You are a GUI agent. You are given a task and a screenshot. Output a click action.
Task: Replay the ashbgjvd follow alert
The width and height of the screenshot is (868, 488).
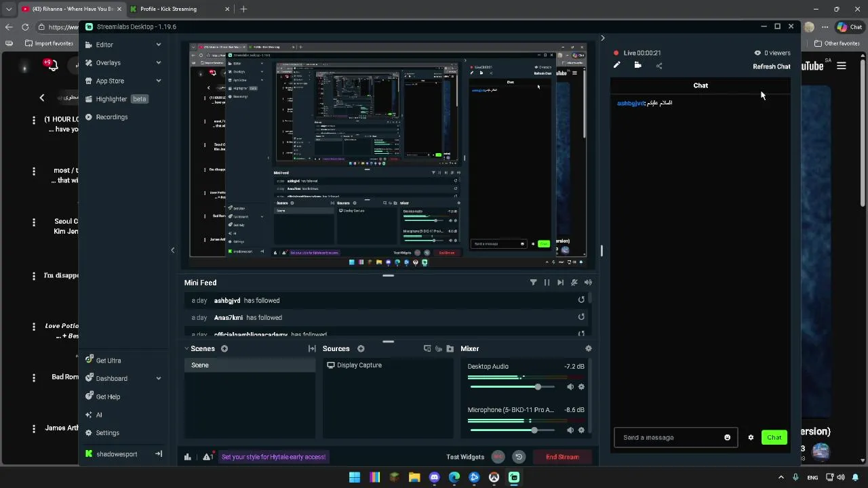coord(581,300)
